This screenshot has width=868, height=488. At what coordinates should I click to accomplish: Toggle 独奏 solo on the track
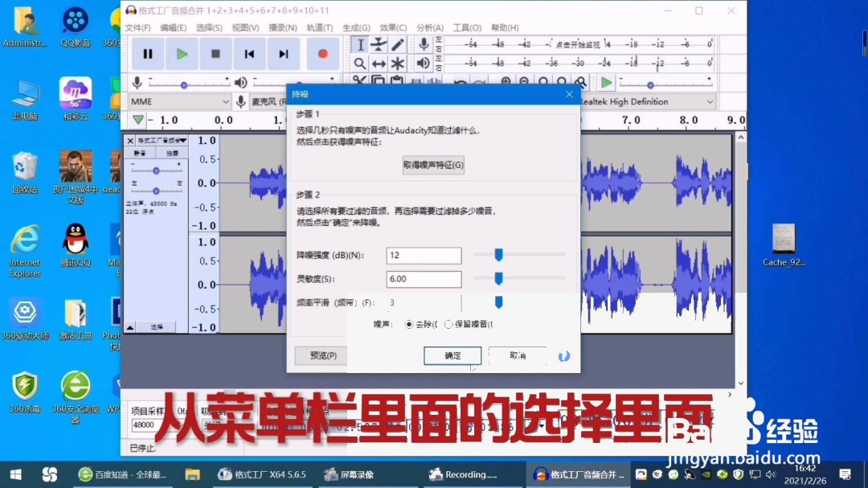pos(172,153)
